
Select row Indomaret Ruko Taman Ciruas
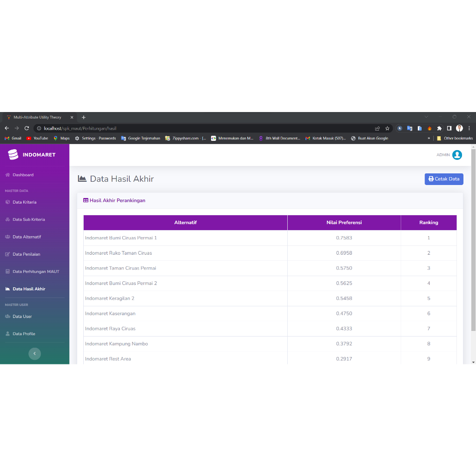tap(270, 253)
